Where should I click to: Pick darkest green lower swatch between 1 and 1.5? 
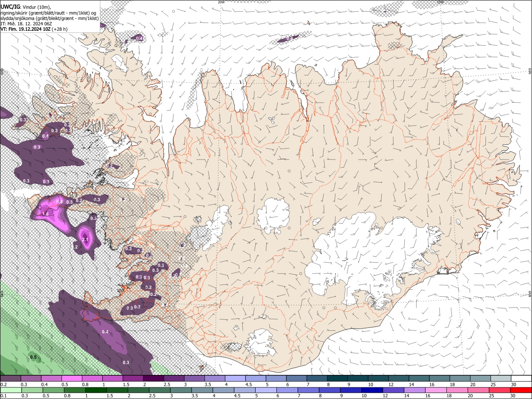click(x=96, y=390)
